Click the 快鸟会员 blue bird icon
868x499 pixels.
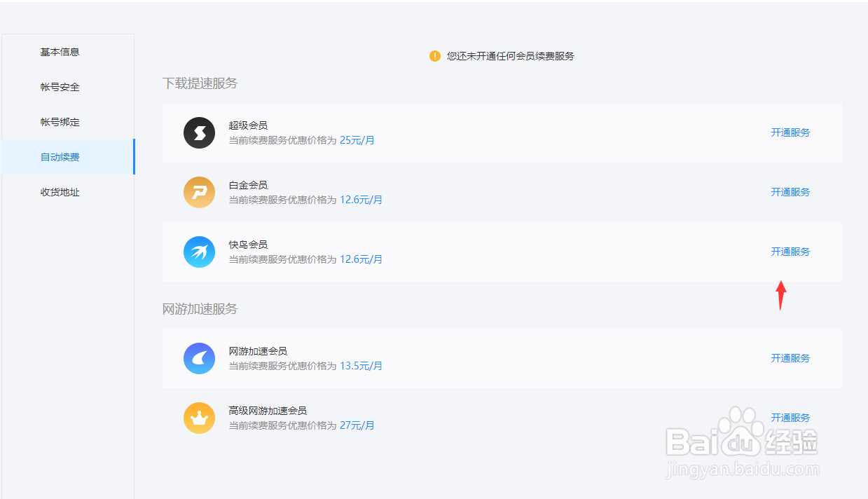199,252
